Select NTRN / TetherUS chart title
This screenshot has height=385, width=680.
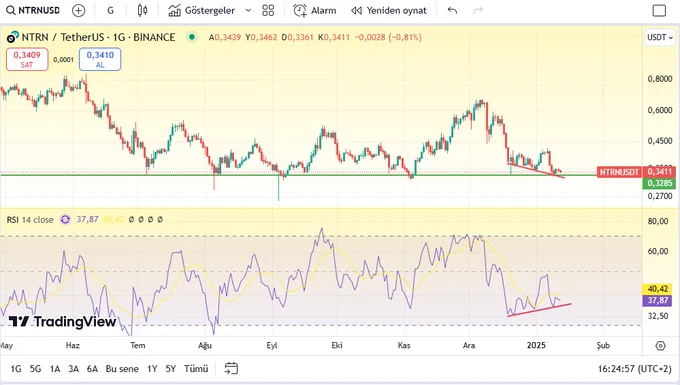click(x=98, y=37)
